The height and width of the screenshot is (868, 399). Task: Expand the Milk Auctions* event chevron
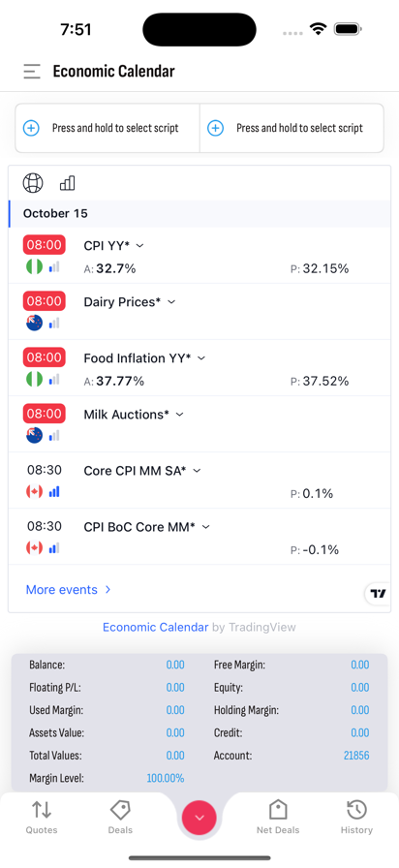[179, 414]
